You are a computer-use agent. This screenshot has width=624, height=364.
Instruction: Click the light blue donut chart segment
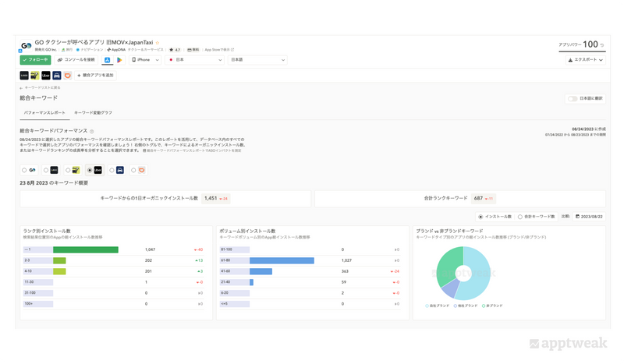(480, 274)
